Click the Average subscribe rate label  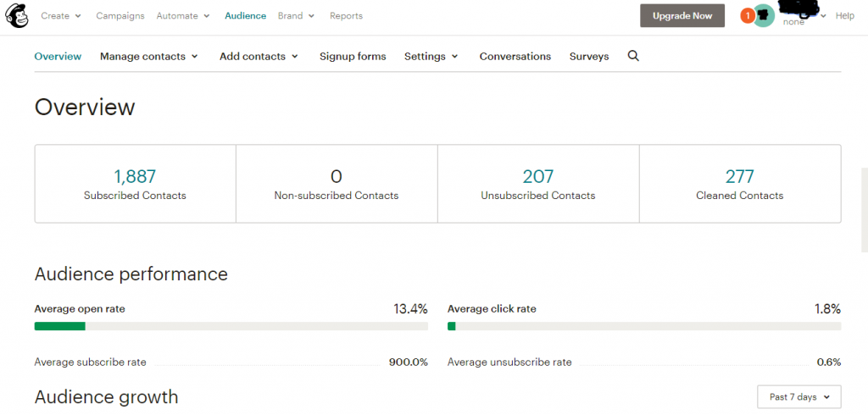tap(90, 362)
